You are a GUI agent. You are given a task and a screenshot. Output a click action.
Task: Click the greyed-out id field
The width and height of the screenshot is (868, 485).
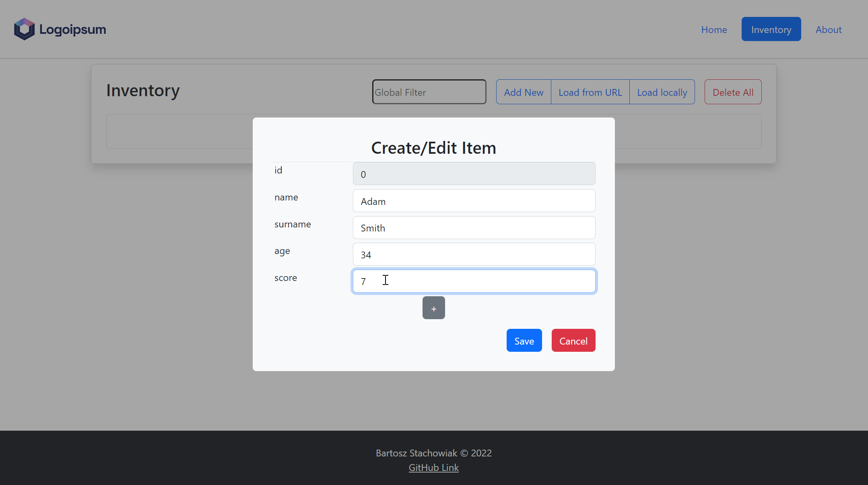[474, 173]
